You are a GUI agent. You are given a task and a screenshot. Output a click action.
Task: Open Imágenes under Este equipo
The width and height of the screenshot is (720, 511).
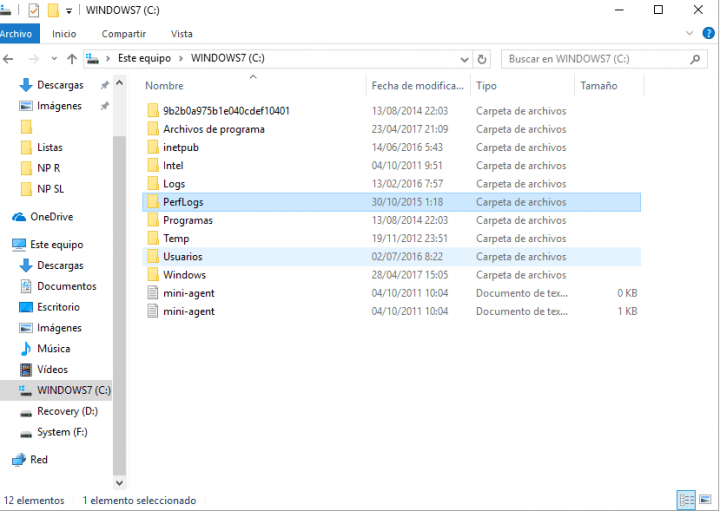(59, 328)
